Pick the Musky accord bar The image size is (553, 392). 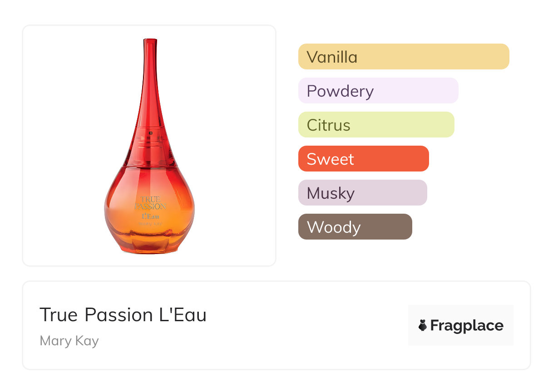point(362,193)
